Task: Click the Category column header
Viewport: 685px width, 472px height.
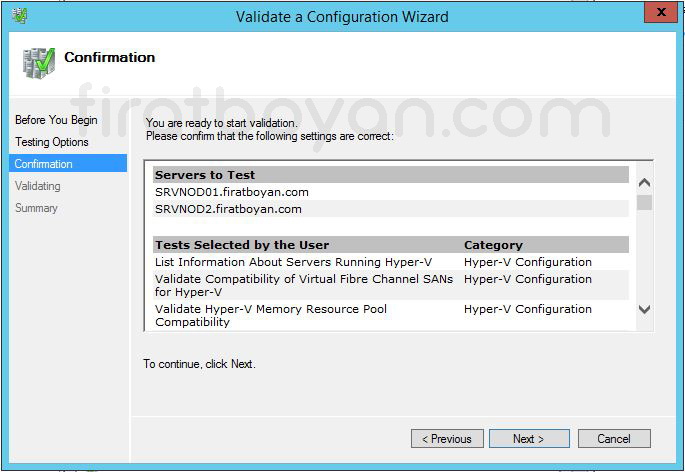Action: tap(493, 245)
